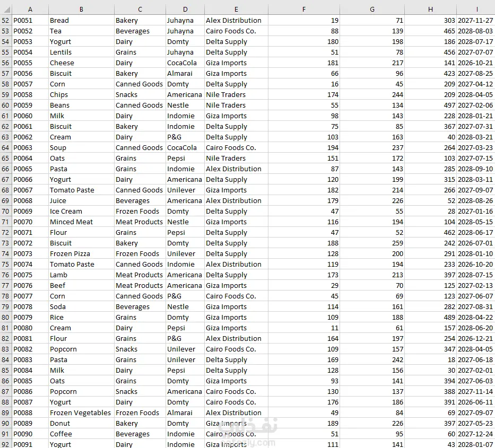Click the Cheese product cell
This screenshot has height=448, width=495.
[x=82, y=63]
